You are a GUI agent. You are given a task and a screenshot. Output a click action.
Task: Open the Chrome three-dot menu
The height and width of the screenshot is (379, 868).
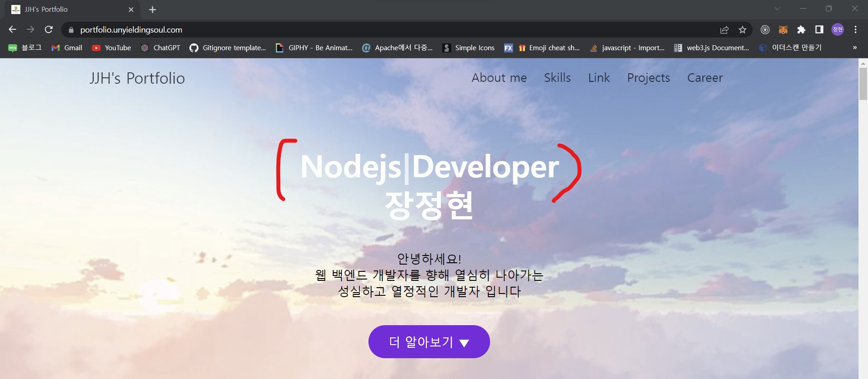(855, 30)
